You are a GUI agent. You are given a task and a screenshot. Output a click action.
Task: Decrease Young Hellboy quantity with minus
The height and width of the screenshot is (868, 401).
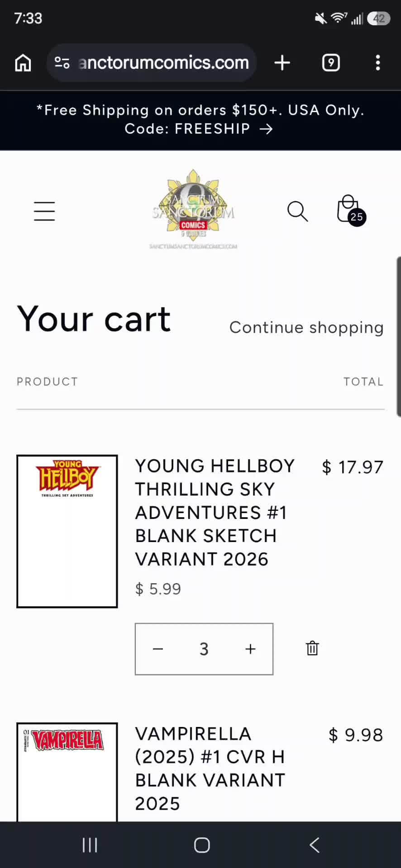point(158,649)
